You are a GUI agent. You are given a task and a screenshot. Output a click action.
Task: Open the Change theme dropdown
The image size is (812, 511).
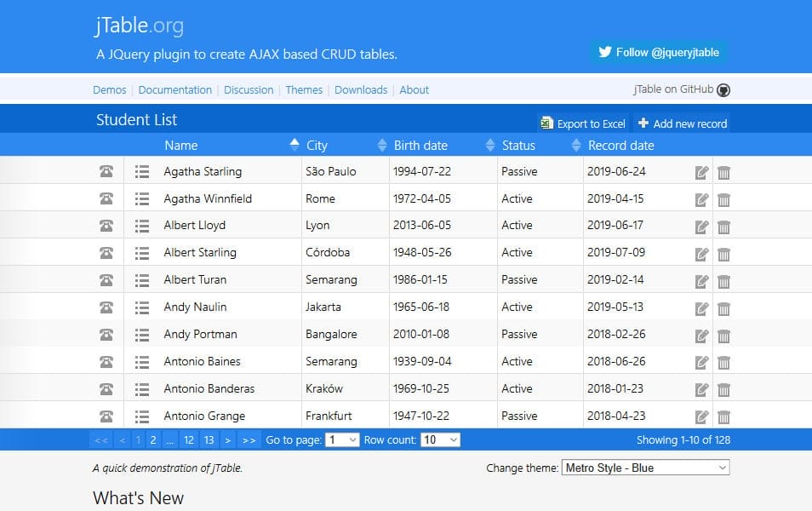(645, 468)
